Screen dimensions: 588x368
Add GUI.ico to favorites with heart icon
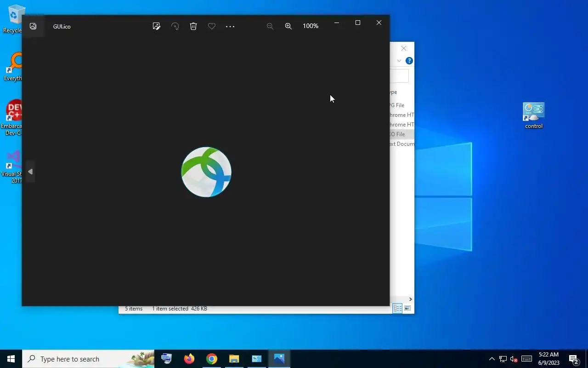click(212, 26)
